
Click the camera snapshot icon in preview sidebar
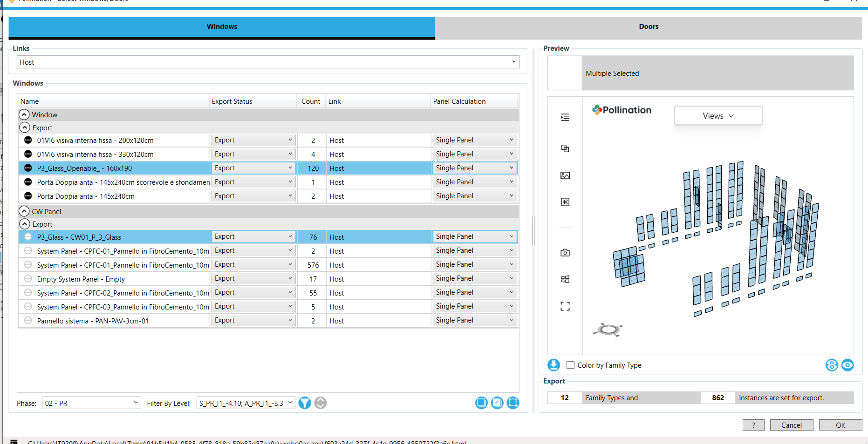pos(565,253)
